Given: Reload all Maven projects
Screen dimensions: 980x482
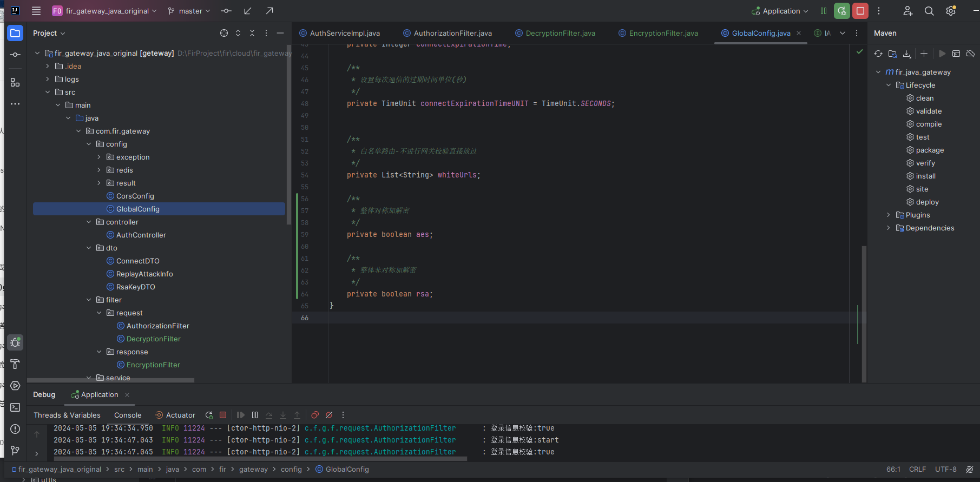Looking at the screenshot, I should [x=878, y=54].
